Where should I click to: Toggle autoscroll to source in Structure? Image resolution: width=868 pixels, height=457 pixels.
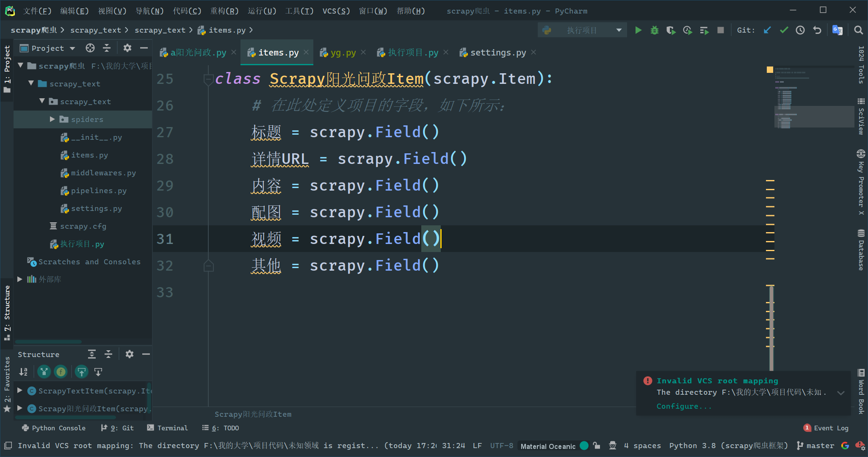81,372
